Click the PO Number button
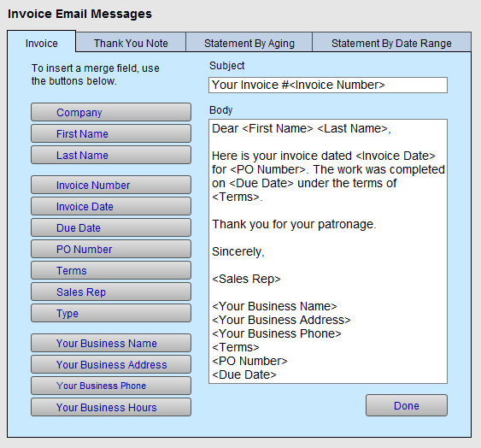481x448 pixels. (x=111, y=249)
